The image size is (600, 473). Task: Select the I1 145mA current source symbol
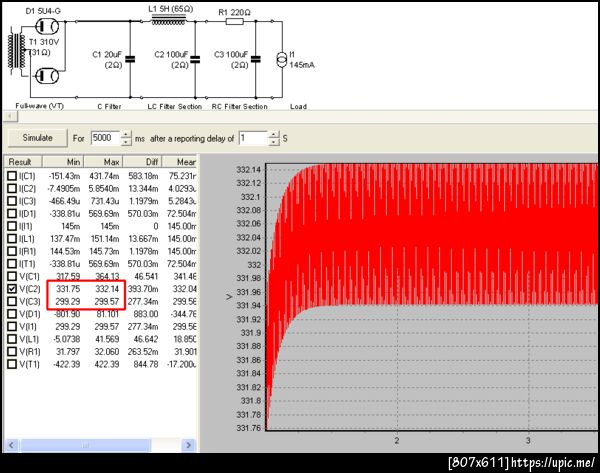point(282,60)
